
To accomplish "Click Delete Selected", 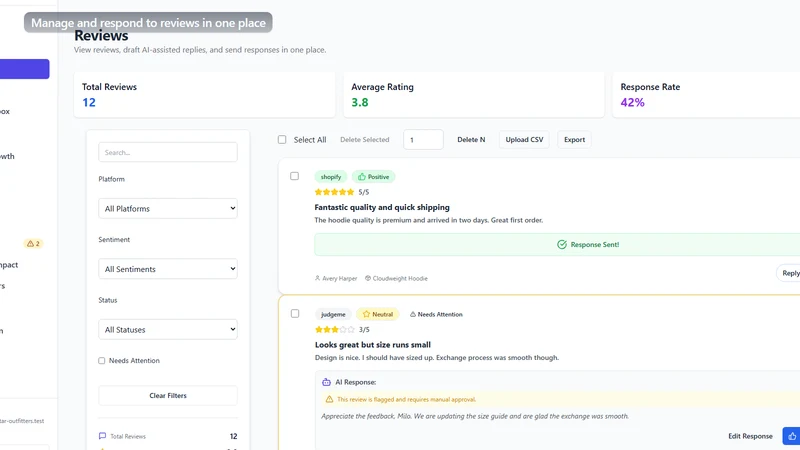I will 365,139.
